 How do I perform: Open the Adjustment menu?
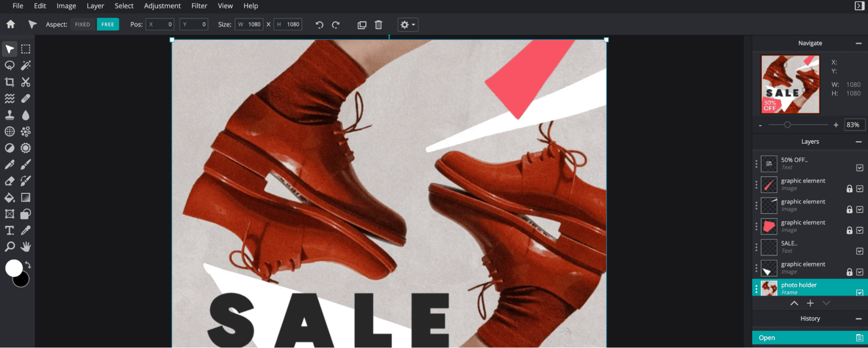point(162,6)
